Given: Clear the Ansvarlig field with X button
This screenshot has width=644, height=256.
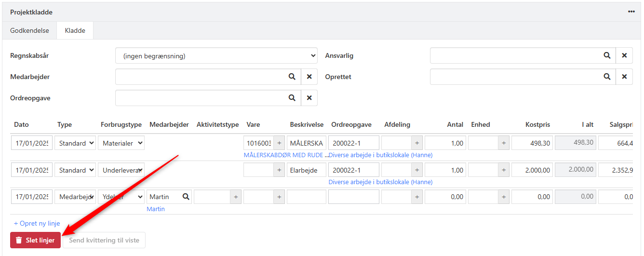Looking at the screenshot, I should pyautogui.click(x=624, y=55).
